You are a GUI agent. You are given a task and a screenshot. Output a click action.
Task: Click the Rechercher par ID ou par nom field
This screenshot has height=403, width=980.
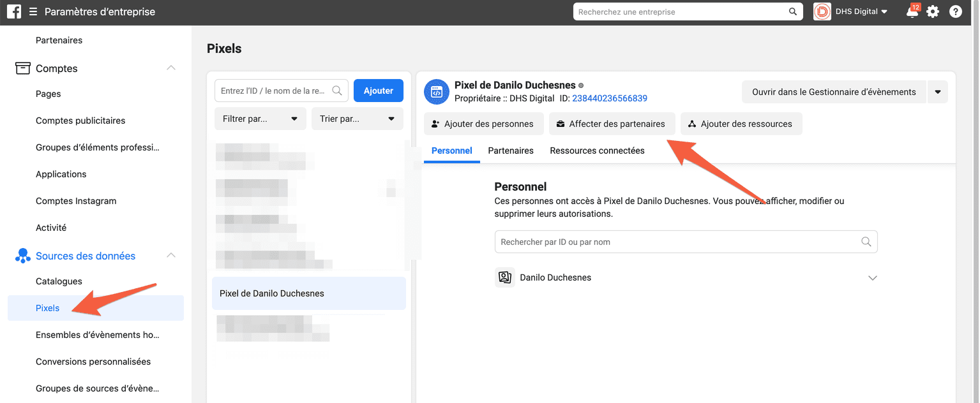(x=686, y=242)
